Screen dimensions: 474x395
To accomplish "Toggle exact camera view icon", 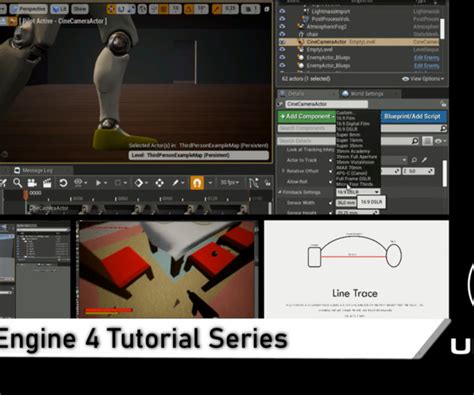I will [13, 21].
